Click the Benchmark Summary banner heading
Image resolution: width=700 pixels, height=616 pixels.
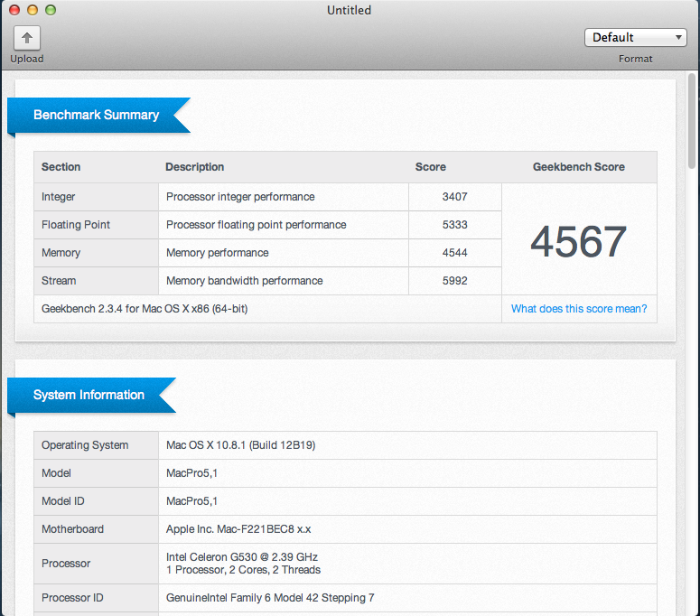tap(96, 115)
